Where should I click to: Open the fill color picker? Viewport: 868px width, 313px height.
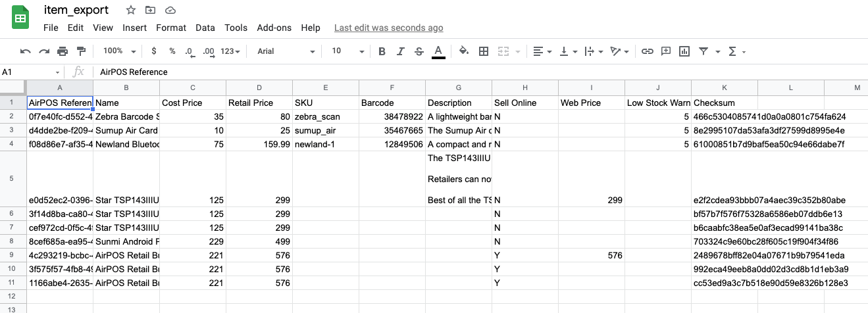(463, 51)
